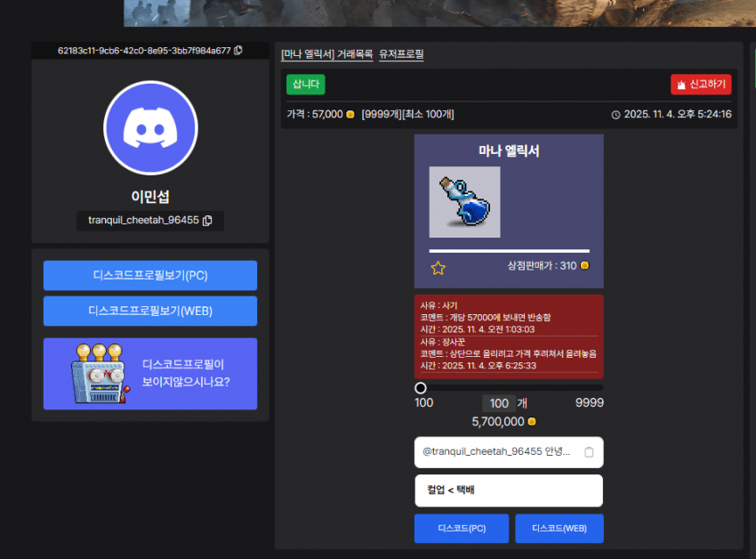756x559 pixels.
Task: Copy the UUID using the copy icon
Action: click(x=238, y=51)
